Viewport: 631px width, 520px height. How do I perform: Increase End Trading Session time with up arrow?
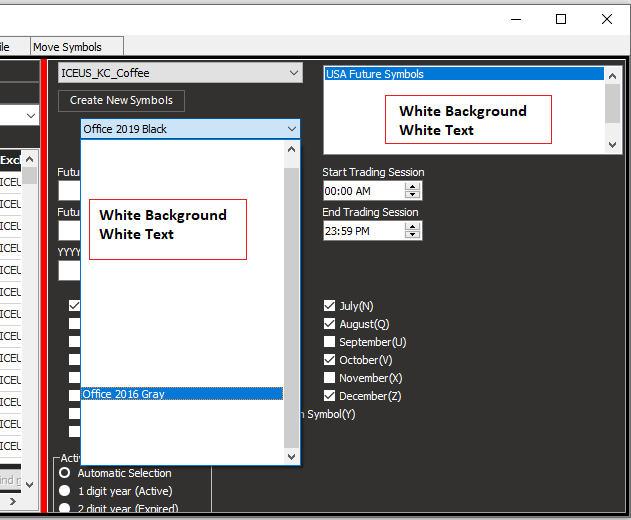412,227
